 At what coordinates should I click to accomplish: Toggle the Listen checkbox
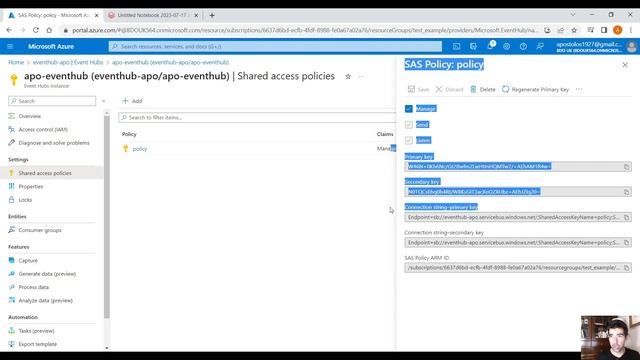tap(409, 140)
